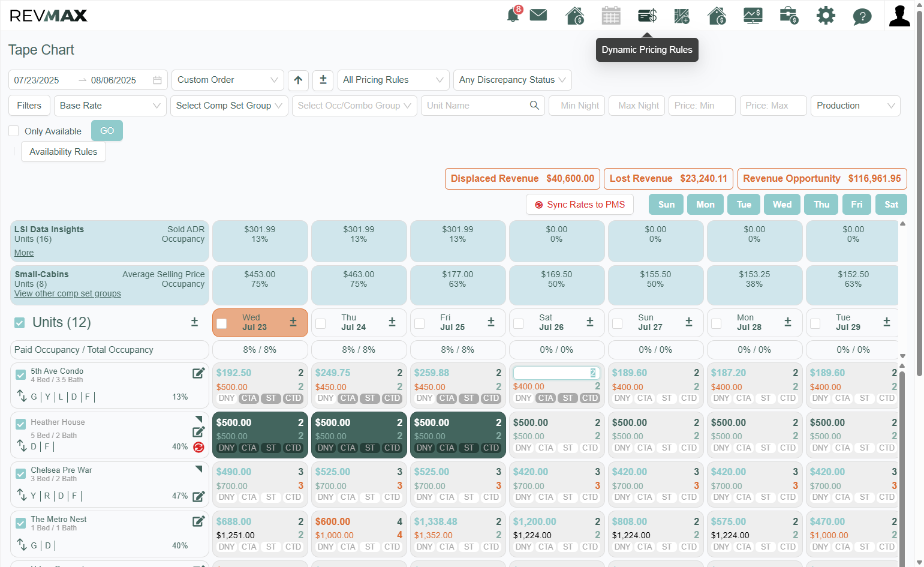Click the edit icon for The Metro Nest

[x=198, y=521]
